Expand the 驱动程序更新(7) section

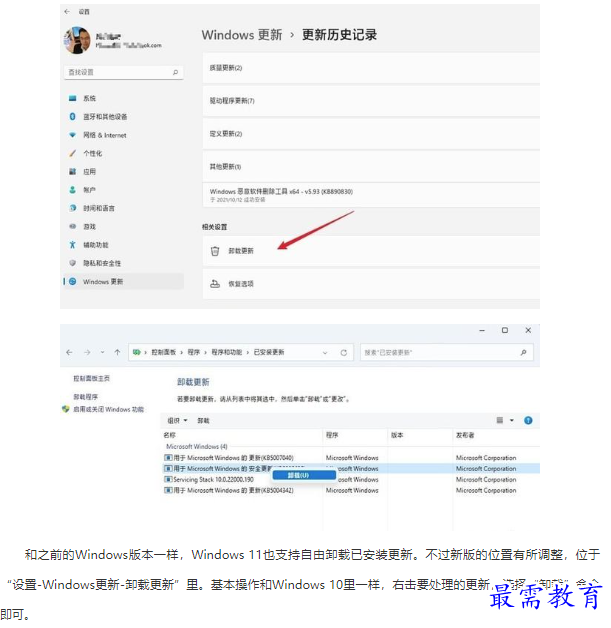(x=371, y=101)
